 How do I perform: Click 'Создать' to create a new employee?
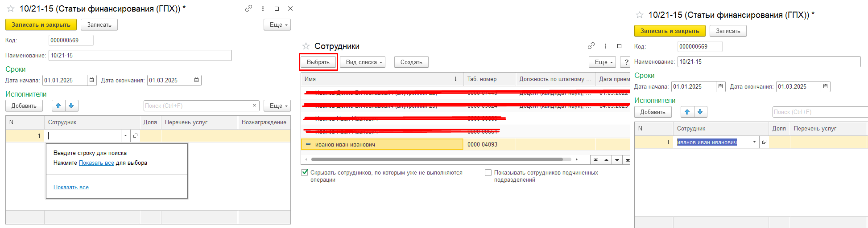[411, 62]
